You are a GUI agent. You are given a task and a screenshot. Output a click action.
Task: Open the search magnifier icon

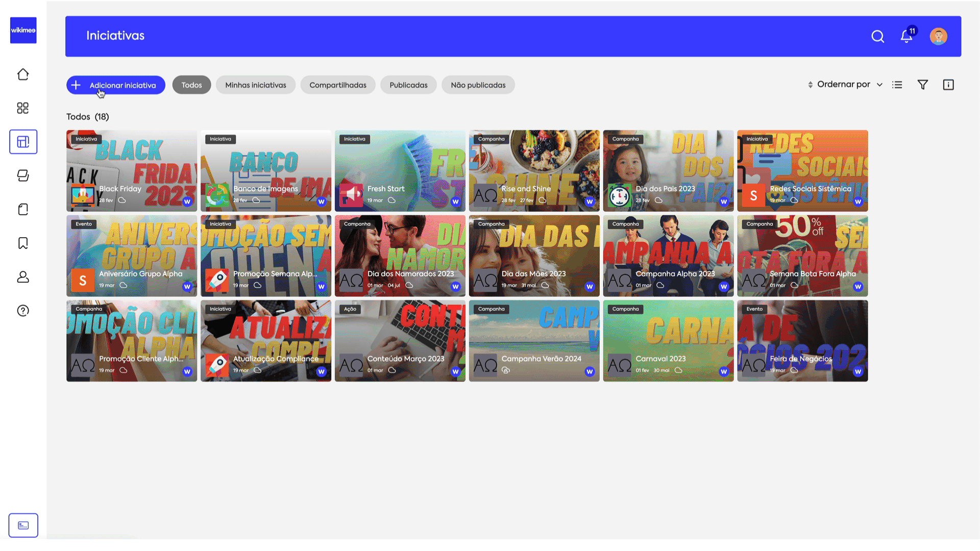tap(877, 36)
